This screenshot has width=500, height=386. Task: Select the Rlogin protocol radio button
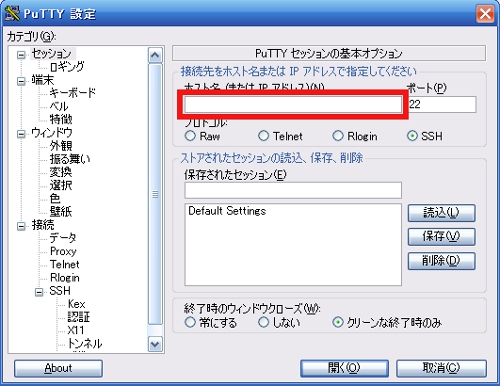(x=338, y=136)
